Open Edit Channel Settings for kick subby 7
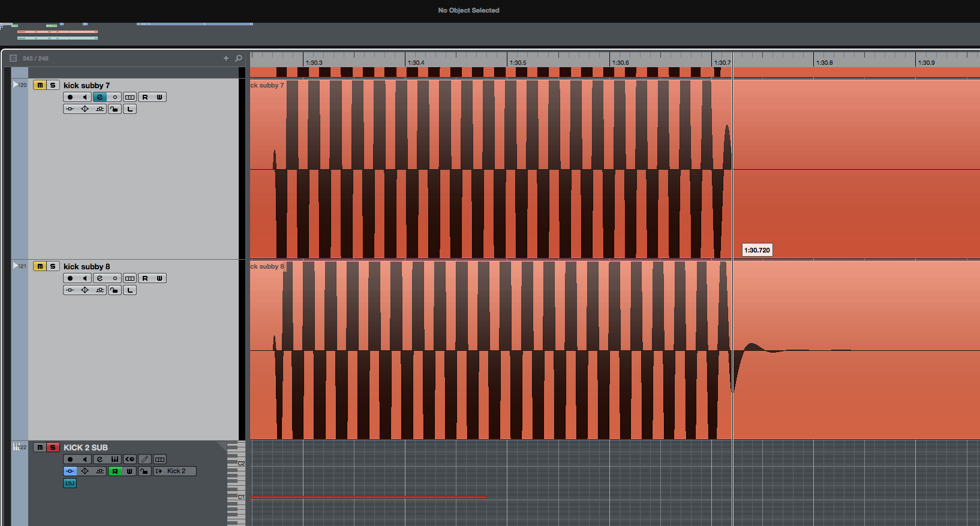The image size is (980, 526). 100,97
